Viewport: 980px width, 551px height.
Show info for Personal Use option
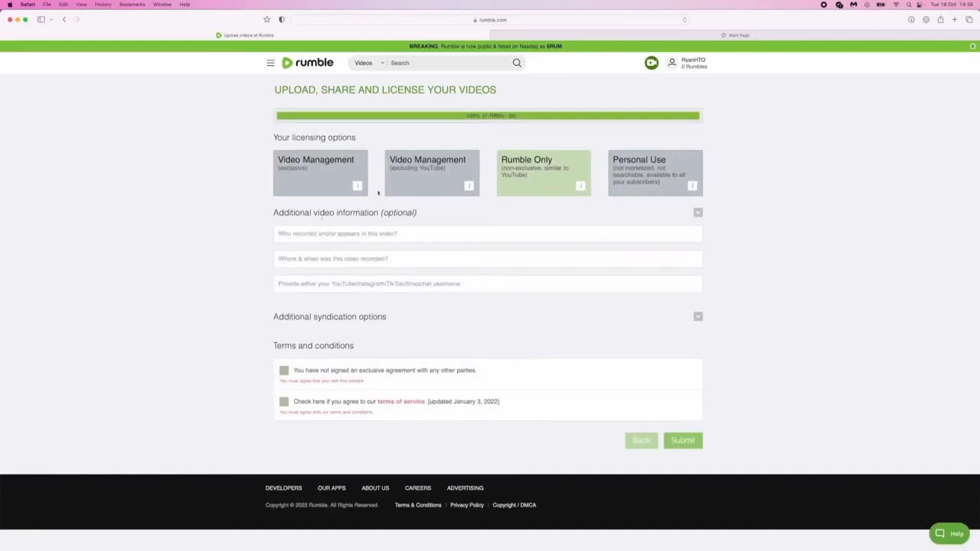coord(692,185)
